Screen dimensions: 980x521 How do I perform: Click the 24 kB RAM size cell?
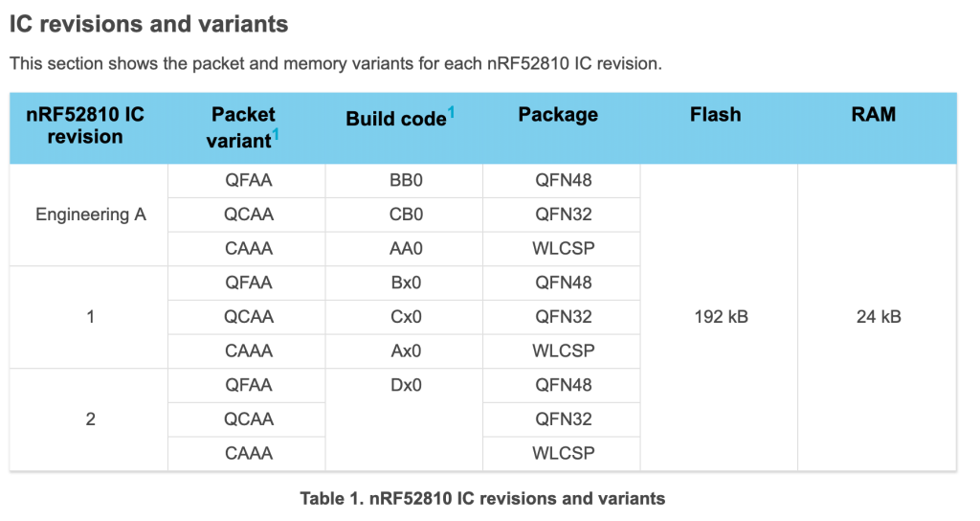[879, 317]
